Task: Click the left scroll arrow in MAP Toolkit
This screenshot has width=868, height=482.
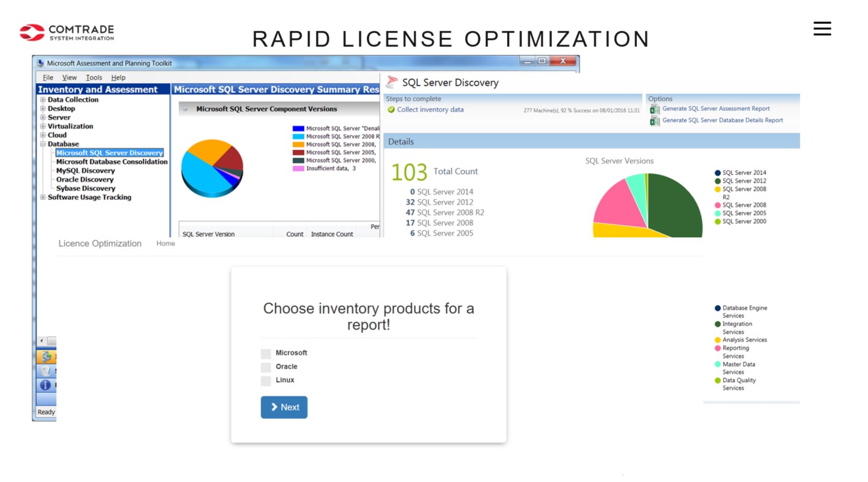Action: click(42, 341)
